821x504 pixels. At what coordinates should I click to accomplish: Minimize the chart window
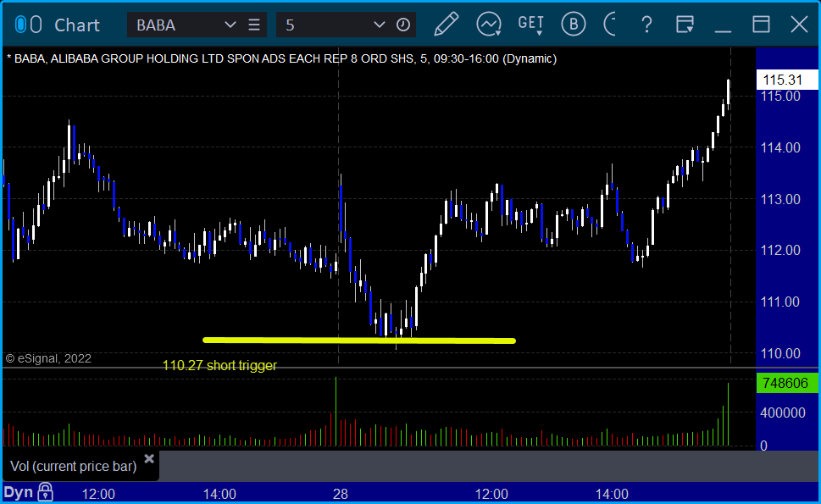(723, 31)
